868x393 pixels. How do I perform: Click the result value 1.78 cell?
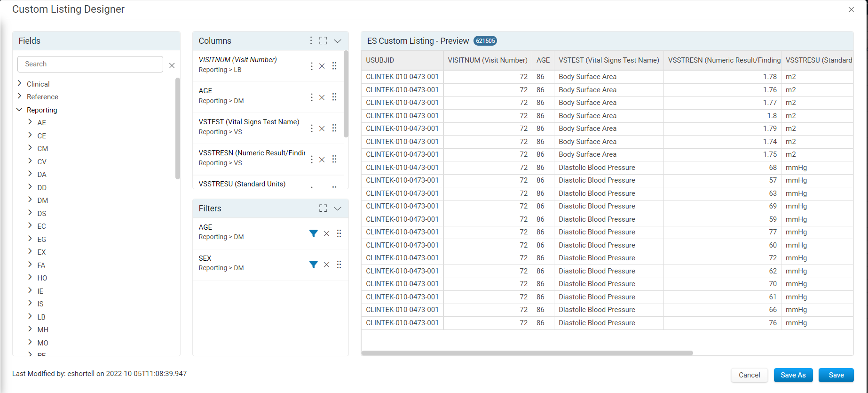722,77
